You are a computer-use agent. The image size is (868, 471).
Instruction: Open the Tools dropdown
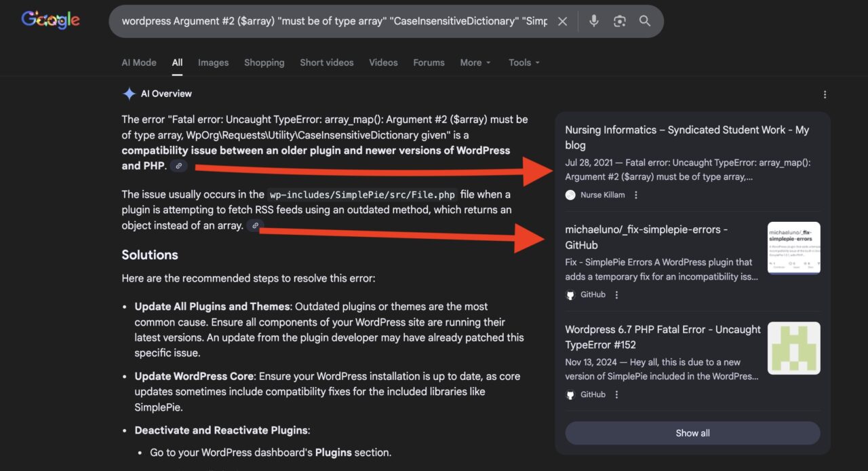524,62
